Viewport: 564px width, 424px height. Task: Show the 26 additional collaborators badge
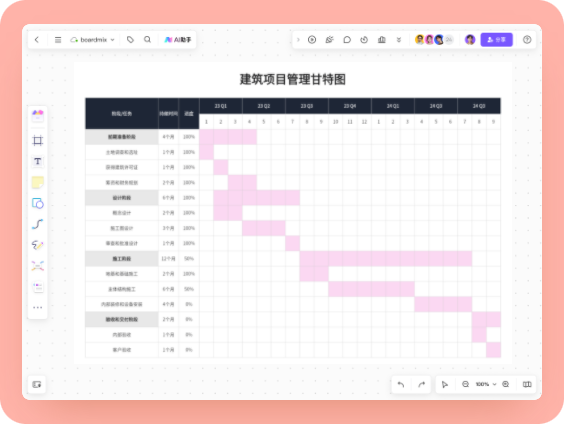click(x=449, y=40)
